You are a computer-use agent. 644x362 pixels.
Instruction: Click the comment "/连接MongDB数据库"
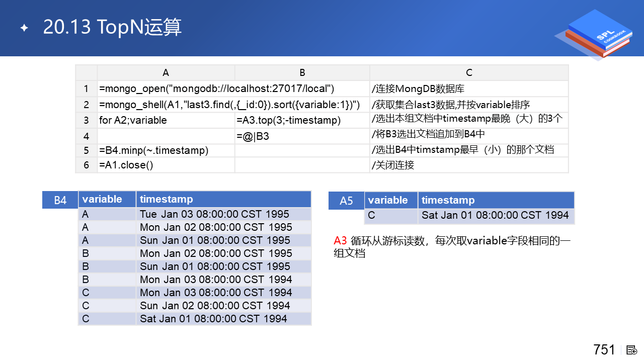(469, 89)
